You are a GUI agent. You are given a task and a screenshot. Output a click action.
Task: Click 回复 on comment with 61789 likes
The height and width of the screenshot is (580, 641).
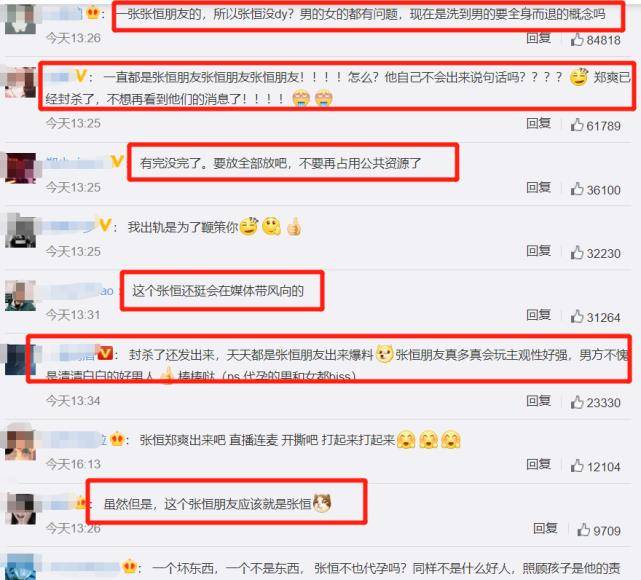538,123
